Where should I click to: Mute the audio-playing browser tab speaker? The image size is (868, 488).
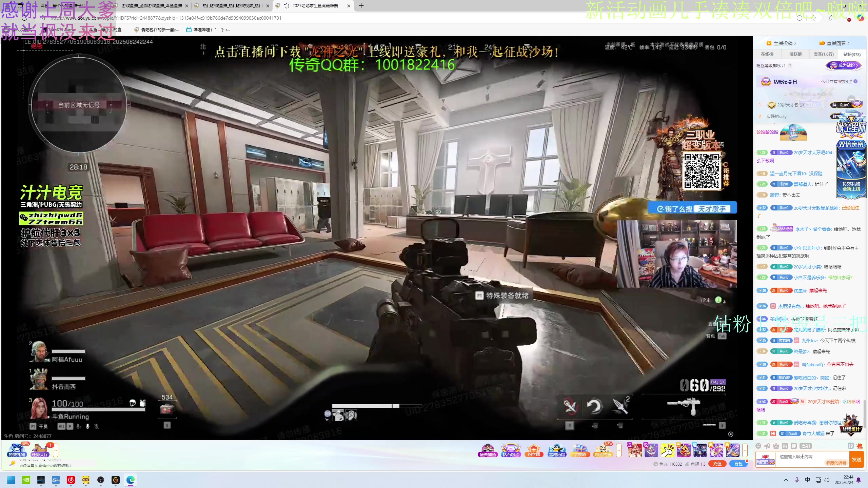[x=287, y=5]
